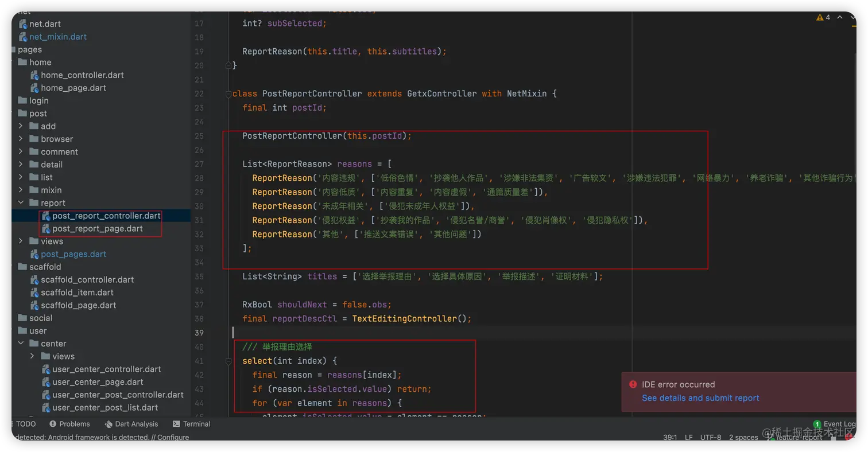Screen dimensions: 868x452
Task: Click 'TextEditingController' in line 38
Action: (x=404, y=318)
